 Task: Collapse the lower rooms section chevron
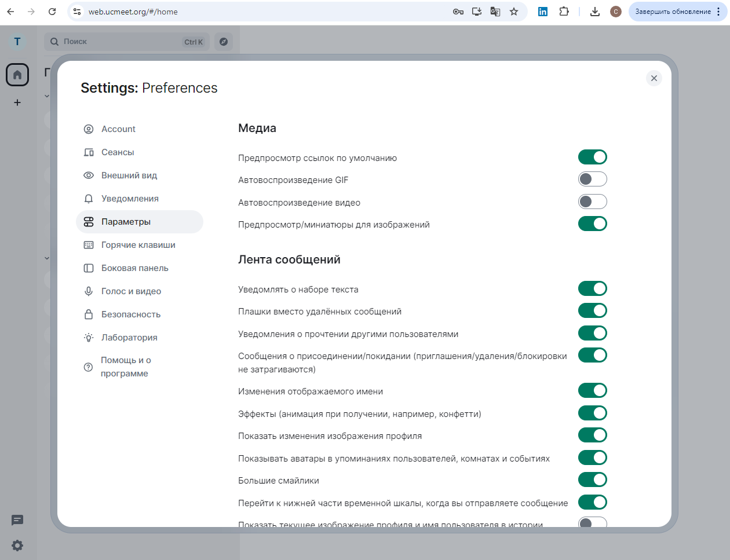(x=47, y=258)
